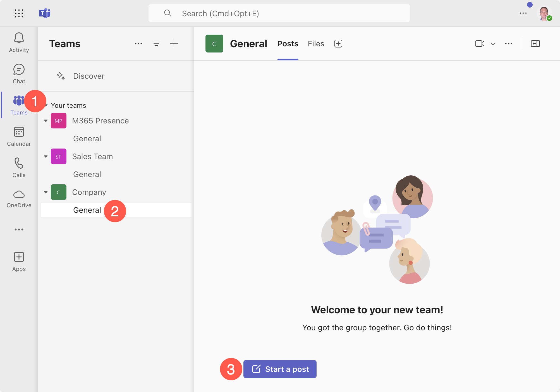Image resolution: width=560 pixels, height=392 pixels.
Task: Select the Posts tab in General
Action: 288,43
